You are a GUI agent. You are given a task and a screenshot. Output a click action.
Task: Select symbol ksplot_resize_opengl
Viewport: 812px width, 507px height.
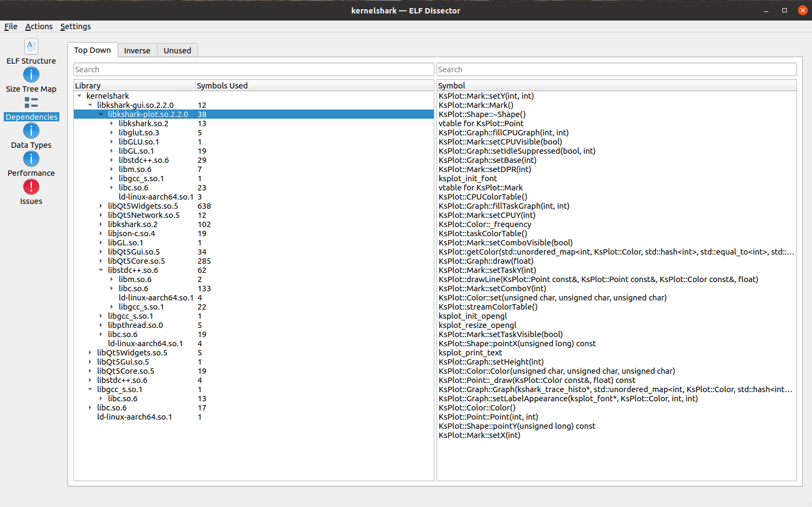pos(477,325)
